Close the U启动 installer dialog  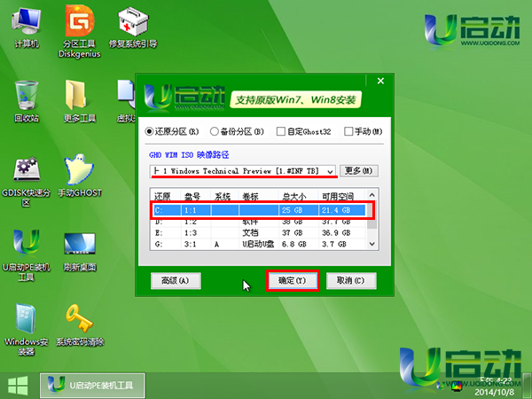(x=380, y=81)
